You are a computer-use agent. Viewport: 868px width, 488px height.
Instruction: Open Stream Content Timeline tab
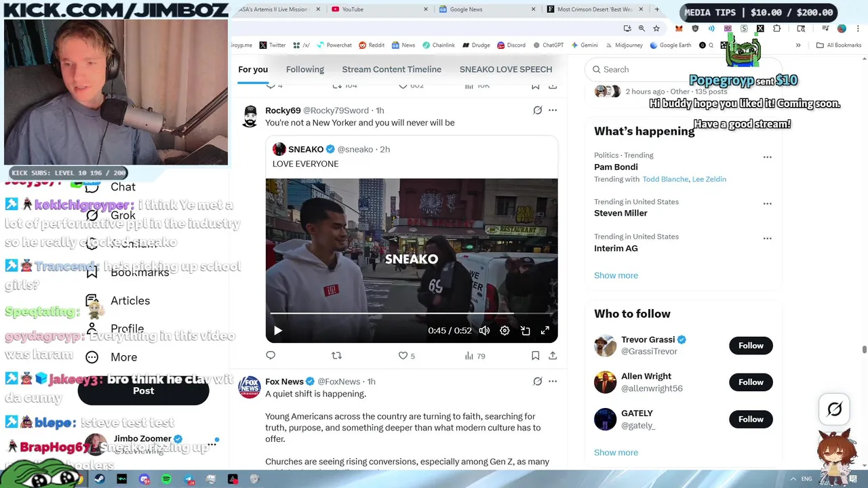(x=392, y=69)
